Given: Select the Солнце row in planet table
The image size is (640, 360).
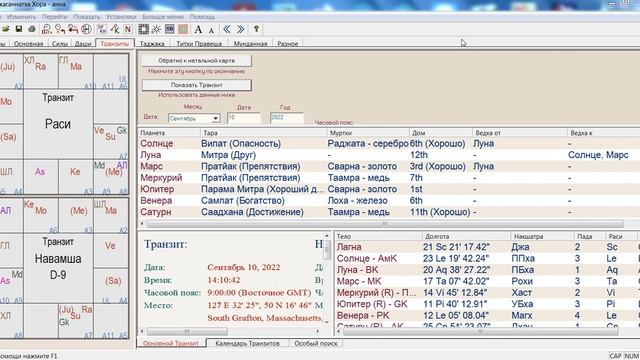Looking at the screenshot, I should click(389, 144).
